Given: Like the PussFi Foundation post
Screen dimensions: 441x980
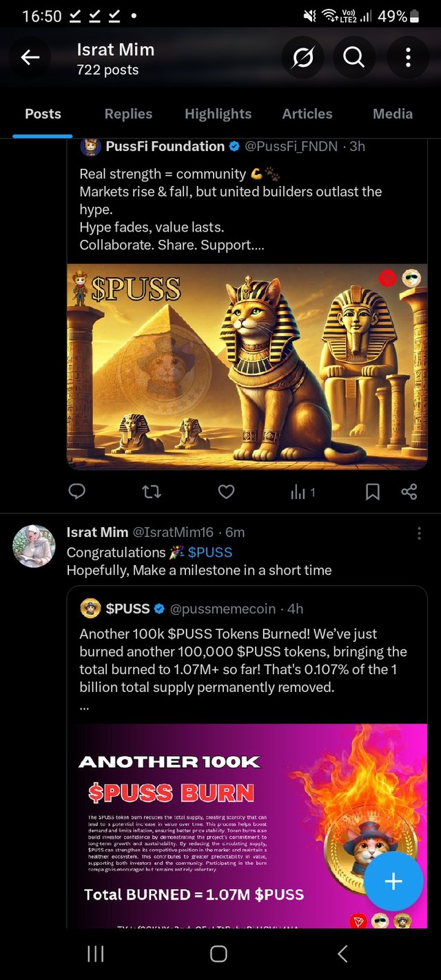Looking at the screenshot, I should tap(226, 491).
